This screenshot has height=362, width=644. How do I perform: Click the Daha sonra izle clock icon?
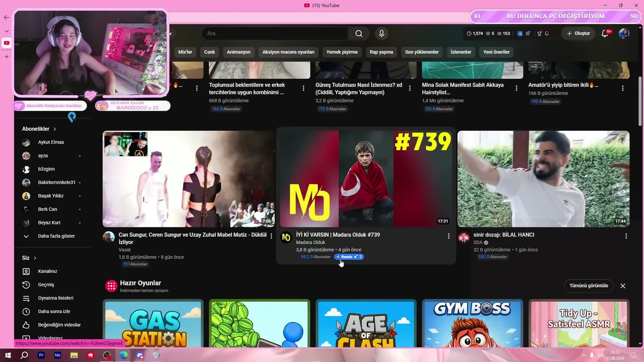coord(26,311)
